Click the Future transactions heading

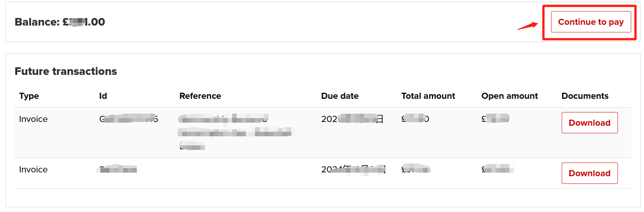pos(66,71)
